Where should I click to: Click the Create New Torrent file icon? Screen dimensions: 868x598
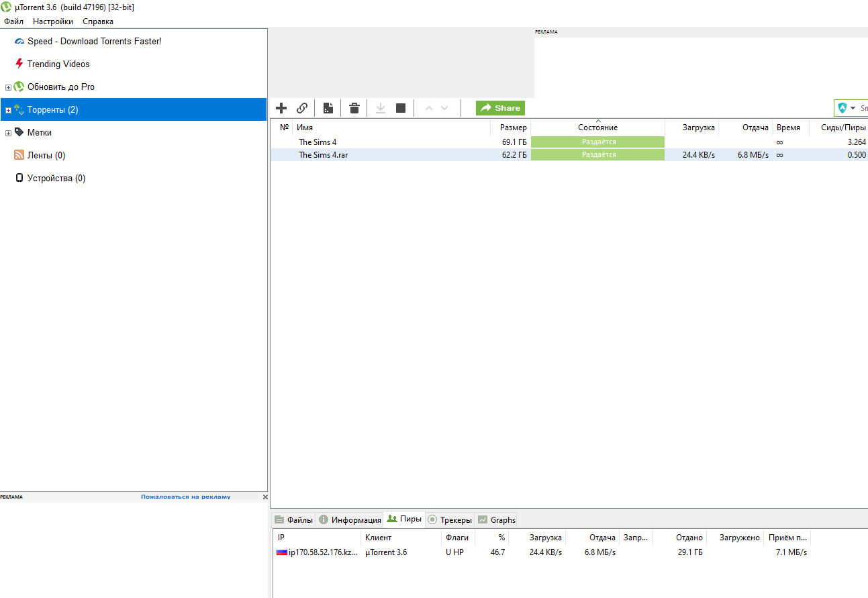[x=328, y=108]
